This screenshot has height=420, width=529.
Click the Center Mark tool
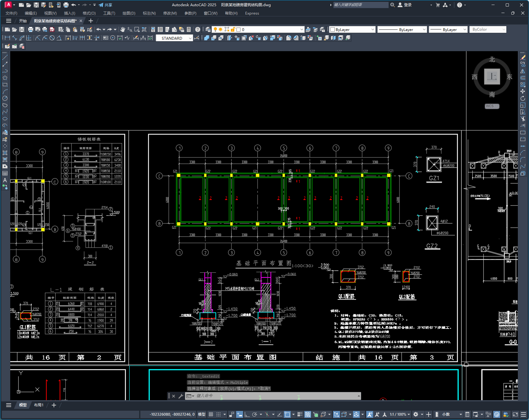113,38
